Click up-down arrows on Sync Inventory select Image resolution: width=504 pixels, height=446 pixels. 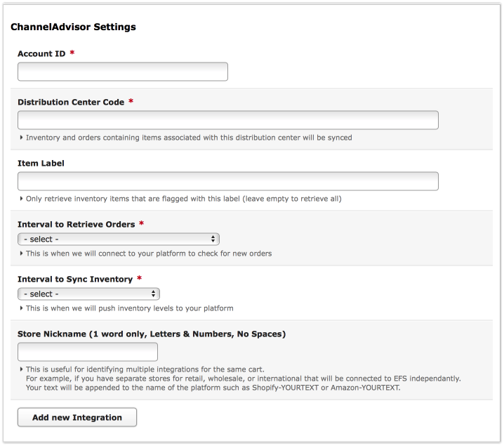153,294
